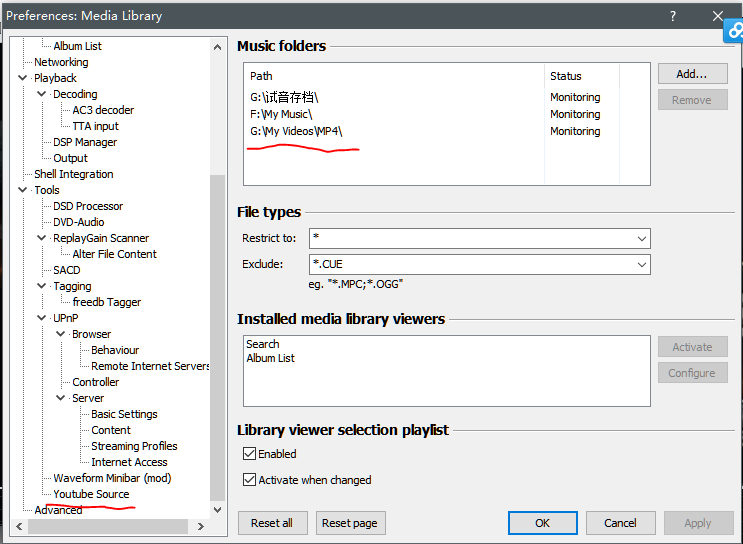This screenshot has height=544, width=743.
Task: Uncheck the Enabled checkbox
Action: pos(250,454)
